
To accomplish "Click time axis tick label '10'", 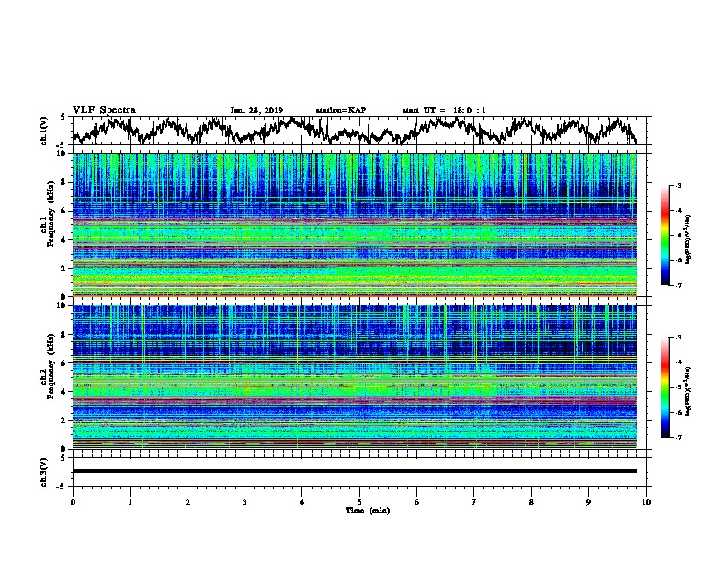I will 646,502.
